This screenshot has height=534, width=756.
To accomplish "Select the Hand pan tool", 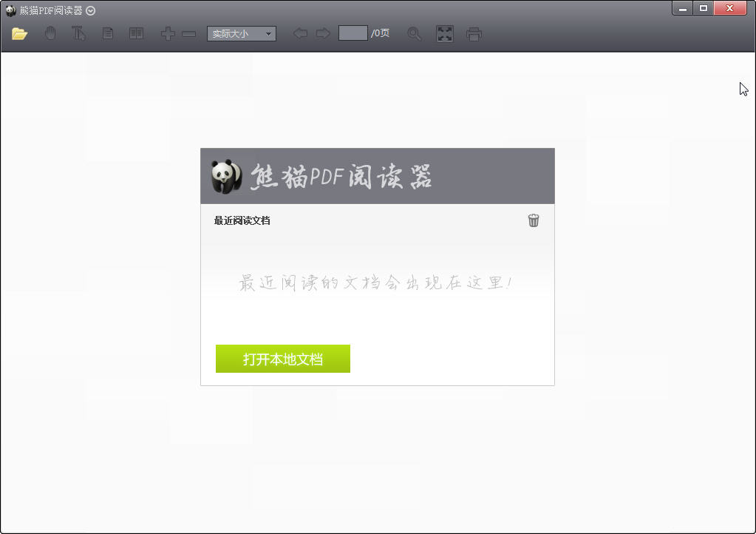I will pyautogui.click(x=50, y=33).
